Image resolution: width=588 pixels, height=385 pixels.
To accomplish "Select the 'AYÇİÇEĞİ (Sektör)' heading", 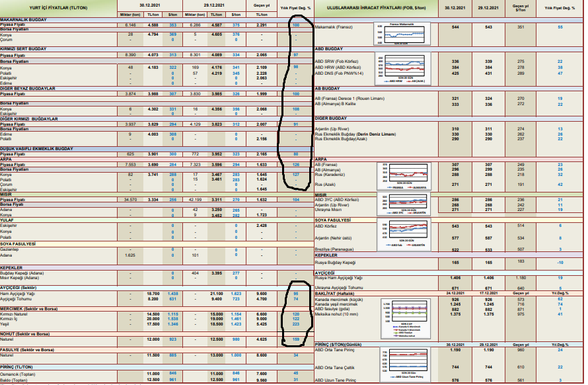I will coord(18,288).
